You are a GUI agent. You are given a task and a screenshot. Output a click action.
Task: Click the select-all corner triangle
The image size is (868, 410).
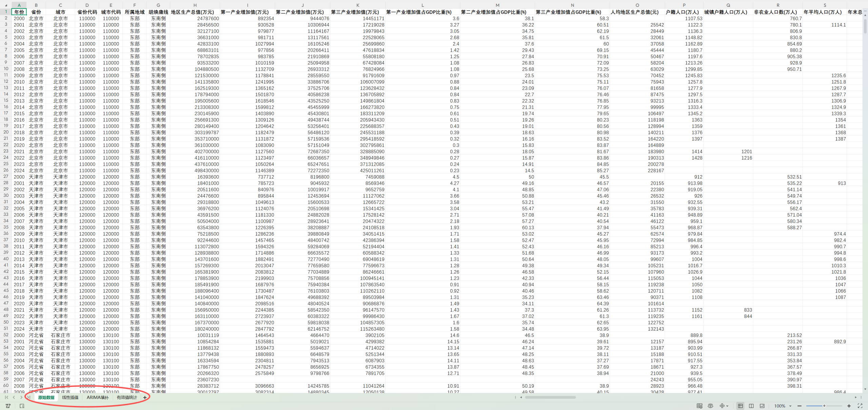(x=6, y=5)
